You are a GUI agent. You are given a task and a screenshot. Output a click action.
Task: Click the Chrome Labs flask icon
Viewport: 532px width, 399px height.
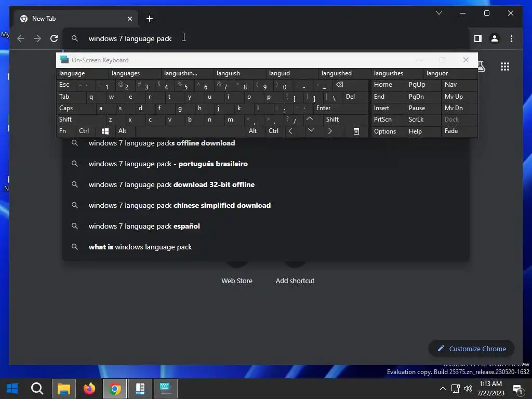click(x=481, y=66)
